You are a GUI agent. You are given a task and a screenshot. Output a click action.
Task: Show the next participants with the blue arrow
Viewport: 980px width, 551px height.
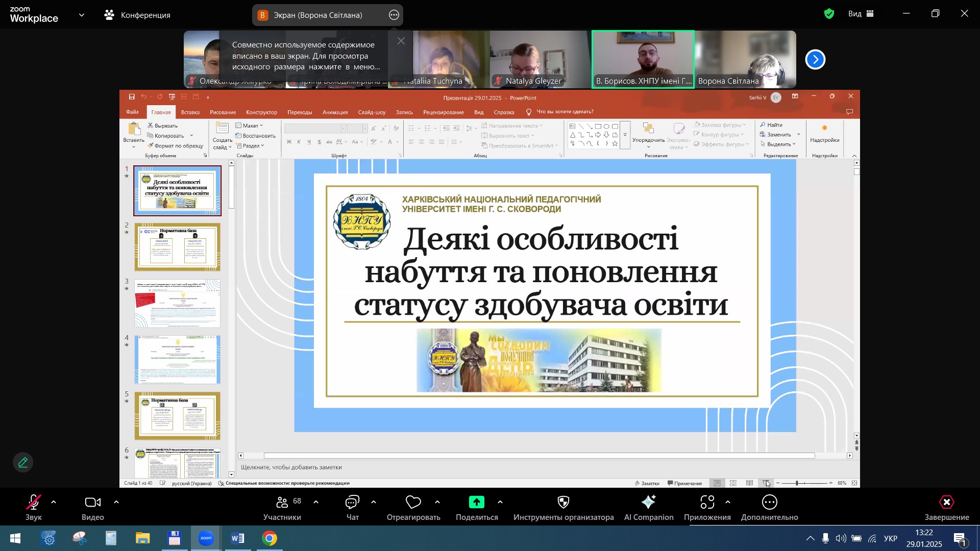tap(815, 60)
